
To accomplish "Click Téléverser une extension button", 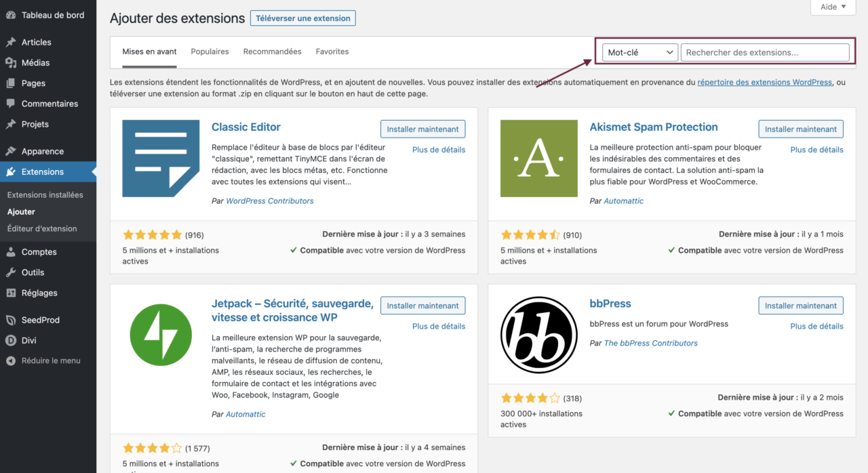I will click(302, 18).
